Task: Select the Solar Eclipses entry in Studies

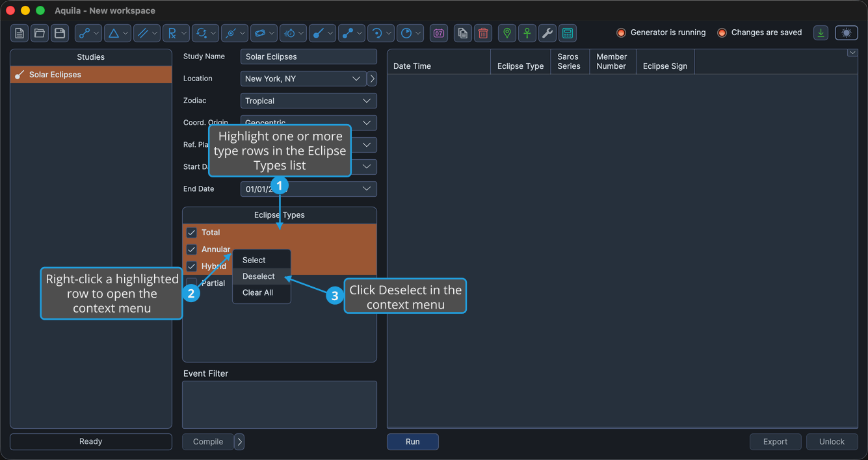Action: (91, 75)
